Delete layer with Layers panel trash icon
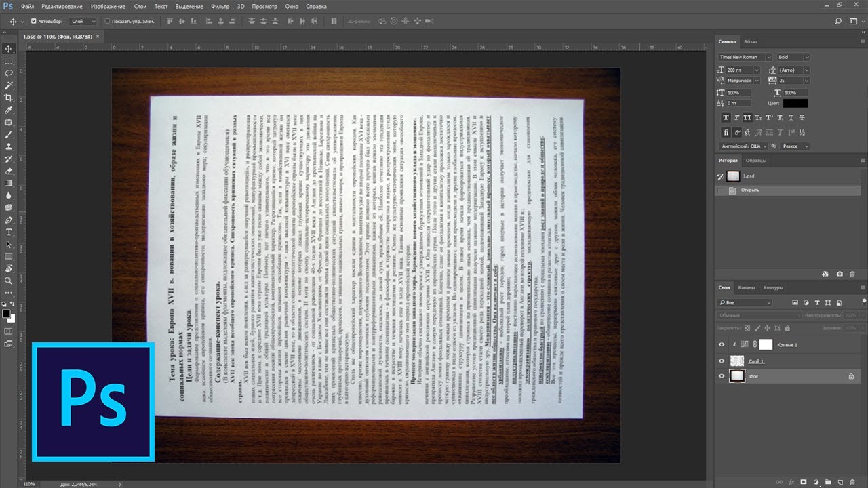868x488 pixels. point(852,482)
